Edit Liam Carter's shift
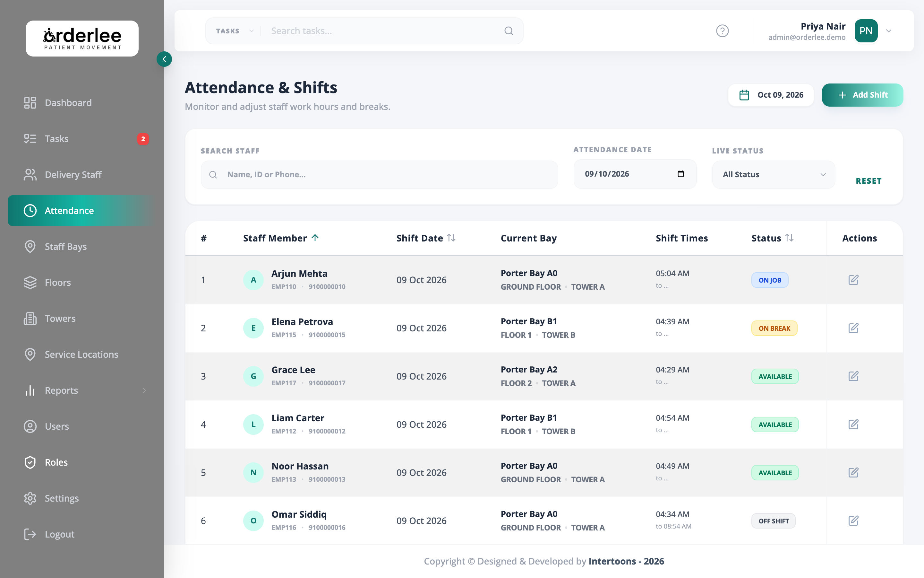 (x=853, y=424)
